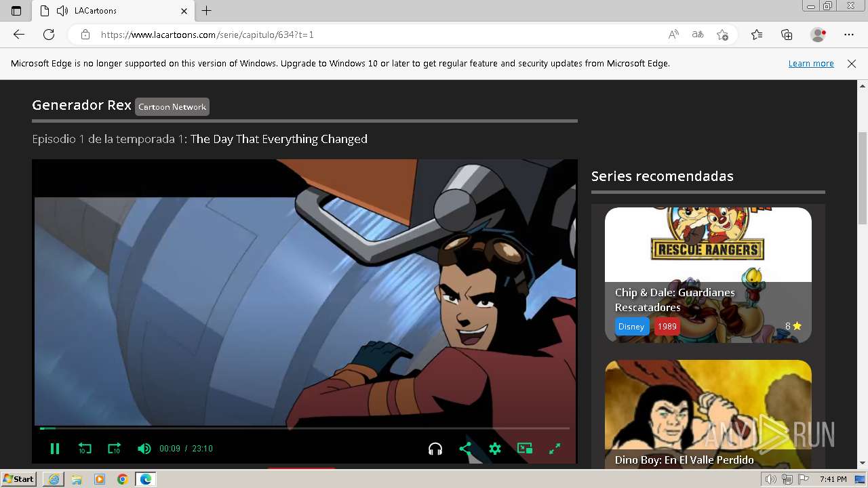This screenshot has width=868, height=488.
Task: Click Microsoft Edge taskbar icon
Action: coord(146,479)
